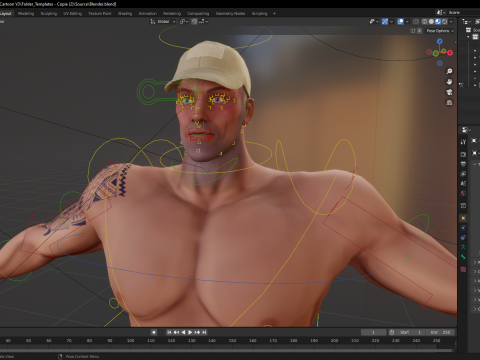The height and width of the screenshot is (360, 480).
Task: Click the zoom view magnifier icon
Action: click(449, 71)
